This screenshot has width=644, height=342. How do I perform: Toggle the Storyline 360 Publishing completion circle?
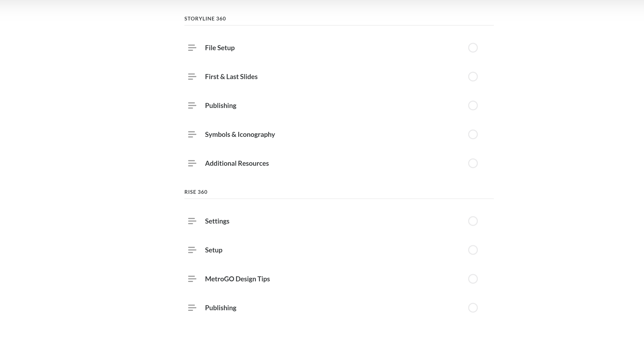click(473, 105)
